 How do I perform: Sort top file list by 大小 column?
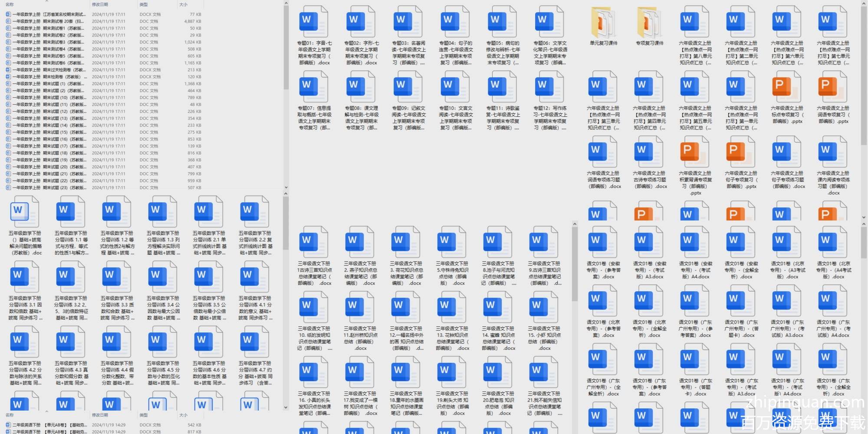coord(184,4)
